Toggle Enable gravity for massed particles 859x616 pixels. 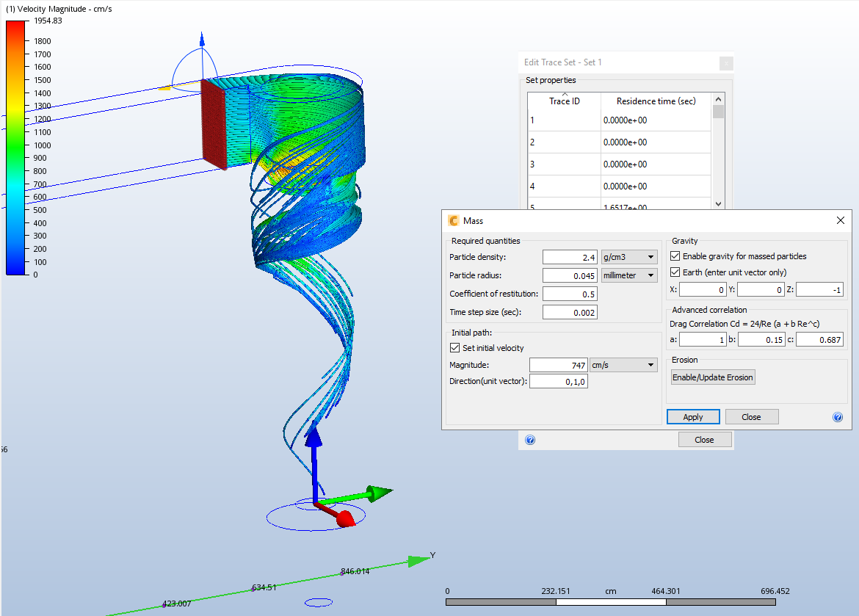pyautogui.click(x=675, y=256)
